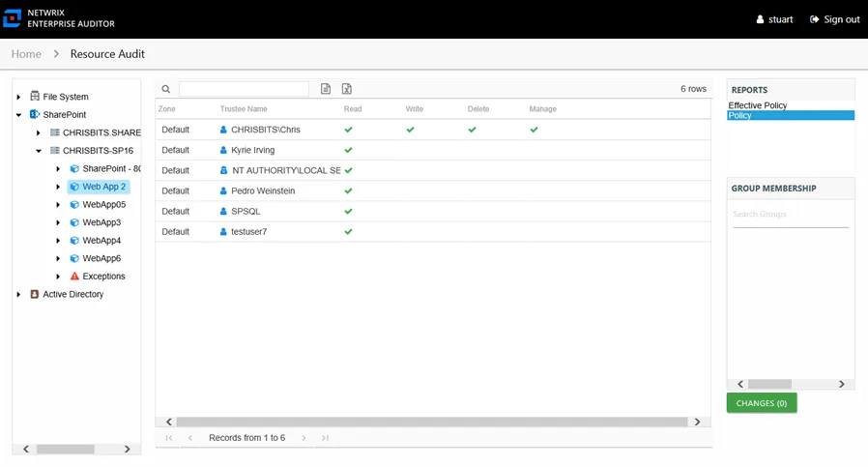The width and height of the screenshot is (868, 467).
Task: Click the Resource Audit breadcrumb text
Action: pos(107,54)
